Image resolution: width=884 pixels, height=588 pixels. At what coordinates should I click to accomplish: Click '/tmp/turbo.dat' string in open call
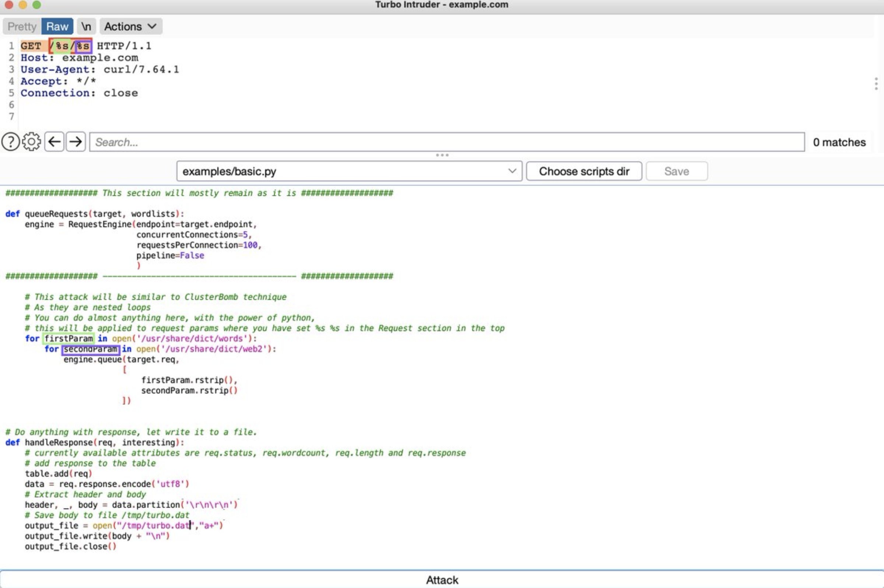click(155, 526)
